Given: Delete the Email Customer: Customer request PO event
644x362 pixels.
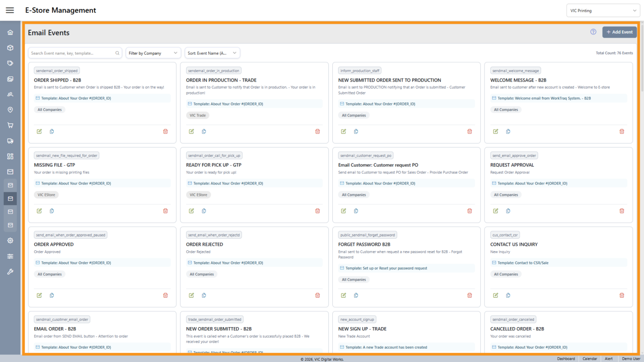Looking at the screenshot, I should tap(470, 211).
